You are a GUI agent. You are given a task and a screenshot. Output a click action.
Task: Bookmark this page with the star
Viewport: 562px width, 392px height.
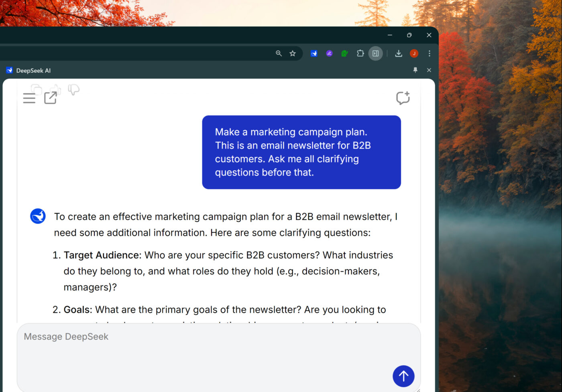click(x=293, y=53)
